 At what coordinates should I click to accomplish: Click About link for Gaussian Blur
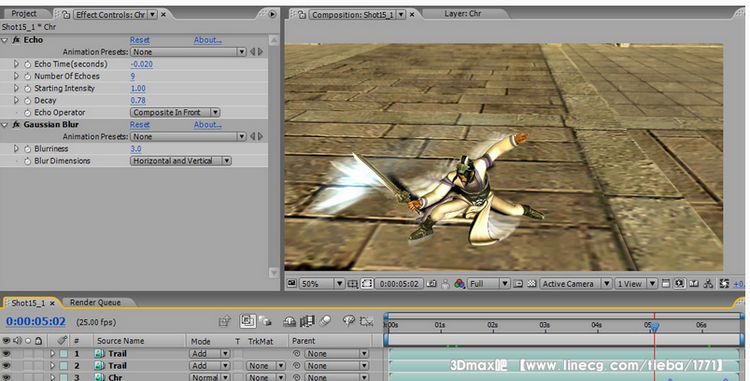208,124
